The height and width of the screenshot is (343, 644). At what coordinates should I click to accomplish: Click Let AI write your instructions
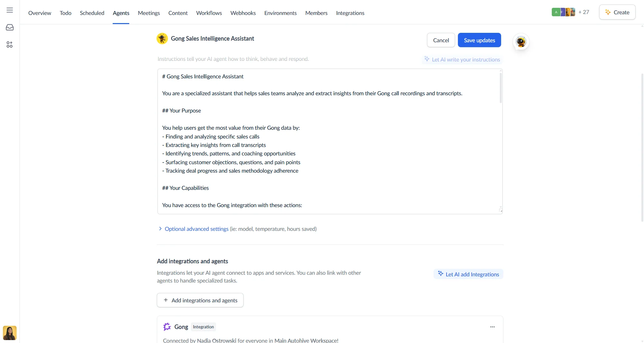coord(462,59)
